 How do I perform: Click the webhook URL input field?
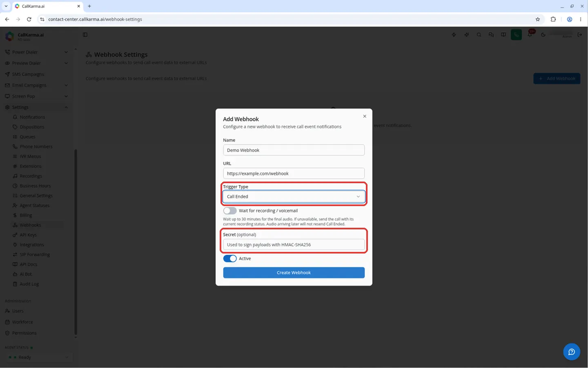pos(294,173)
